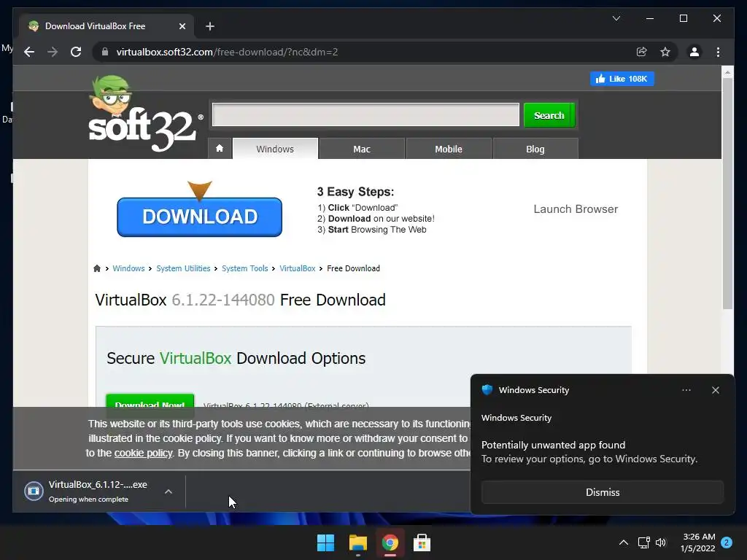This screenshot has width=747, height=560.
Task: Click the browser forward arrow
Action: (53, 52)
